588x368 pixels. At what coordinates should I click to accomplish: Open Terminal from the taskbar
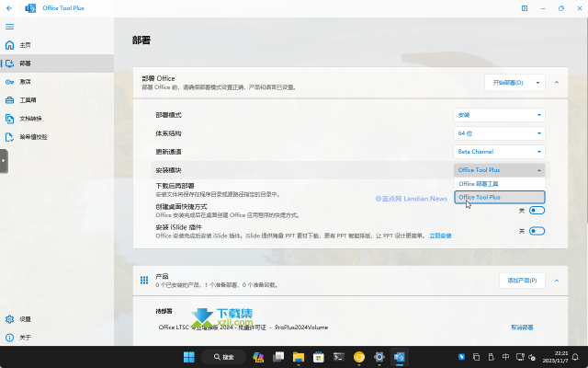[x=339, y=357]
